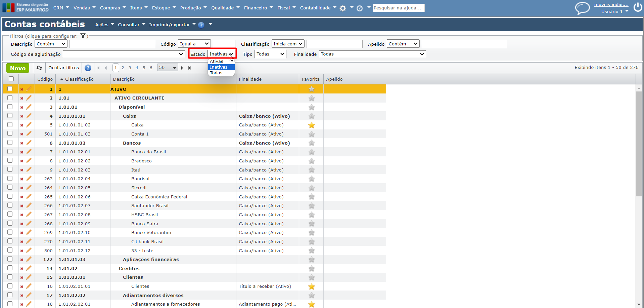Select the checkbox for ATIVO CIRCULANTE row
644x308 pixels.
tap(10, 98)
